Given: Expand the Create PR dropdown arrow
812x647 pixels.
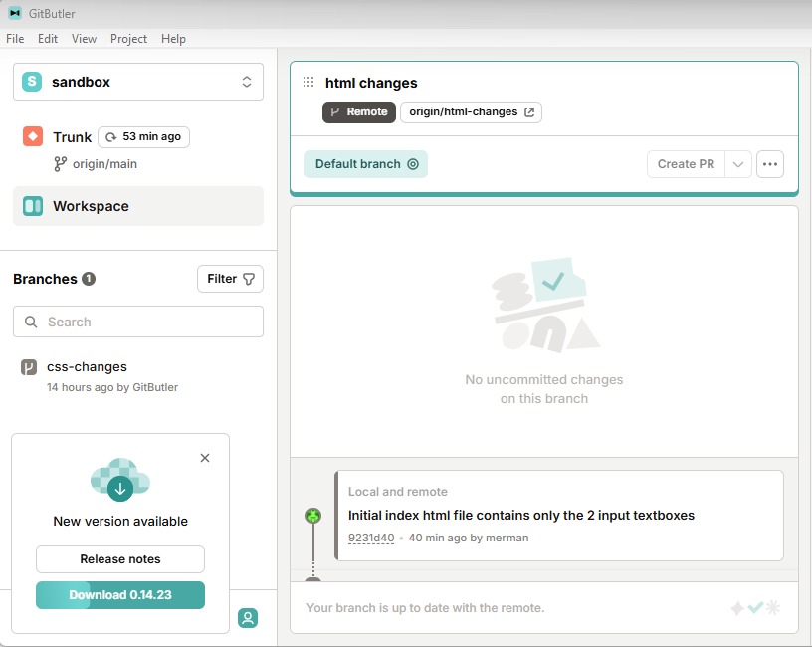Looking at the screenshot, I should (738, 164).
